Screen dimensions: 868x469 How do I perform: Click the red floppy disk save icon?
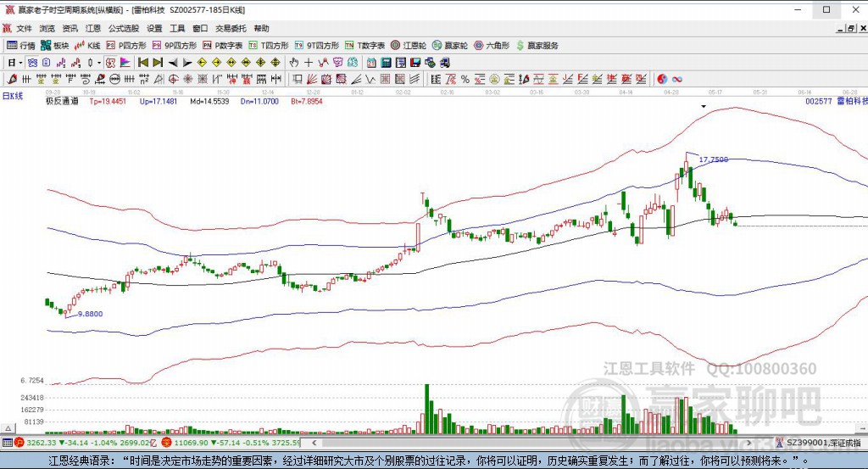pyautogui.click(x=415, y=63)
